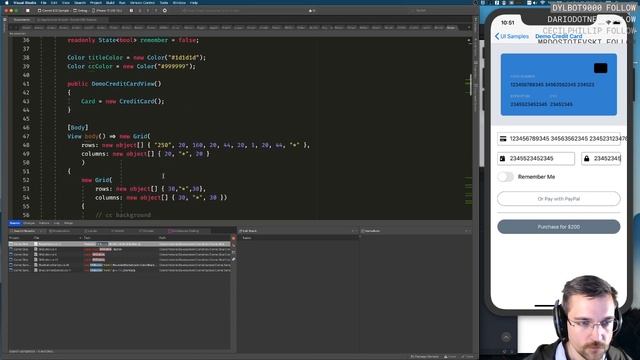Stop the running debug session
Screen dimensions: 640x360
click(27, 10)
